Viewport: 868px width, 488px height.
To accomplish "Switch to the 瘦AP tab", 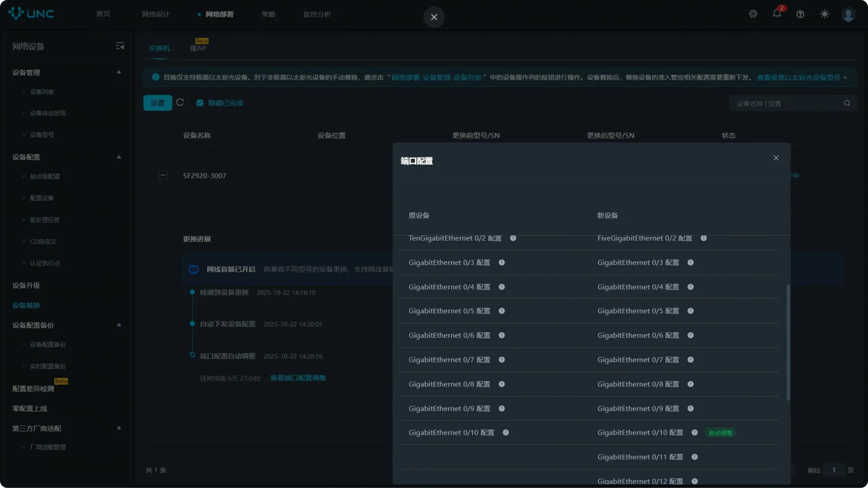I will pyautogui.click(x=198, y=48).
